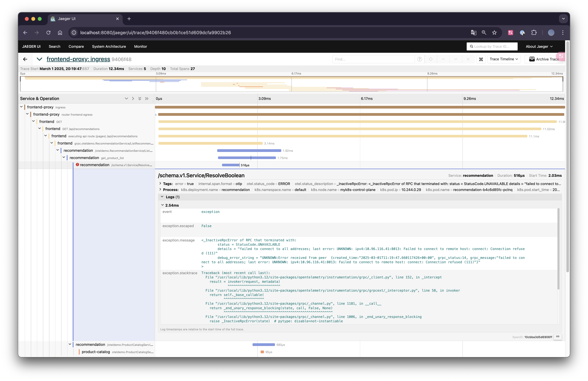Focus the Lookup by Trace ID field
Image resolution: width=588 pixels, height=381 pixels.
[492, 46]
